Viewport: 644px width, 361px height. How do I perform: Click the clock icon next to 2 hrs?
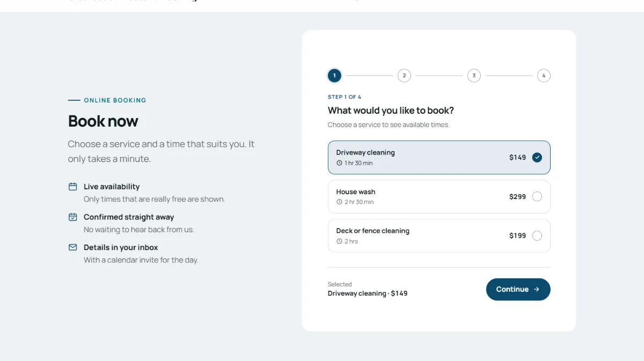[x=339, y=241]
